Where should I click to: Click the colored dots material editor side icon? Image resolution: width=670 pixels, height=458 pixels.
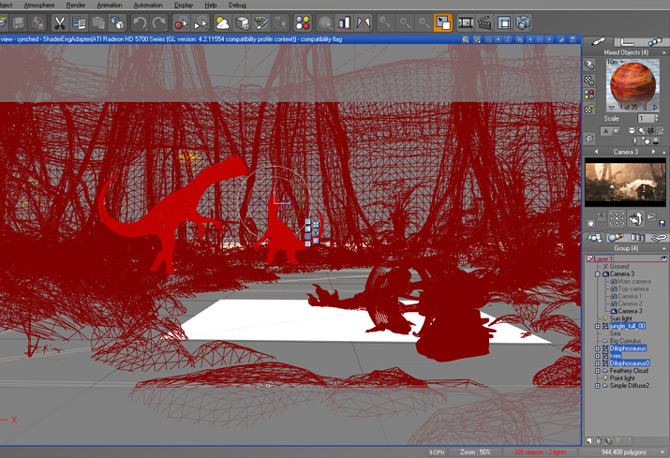[x=590, y=94]
